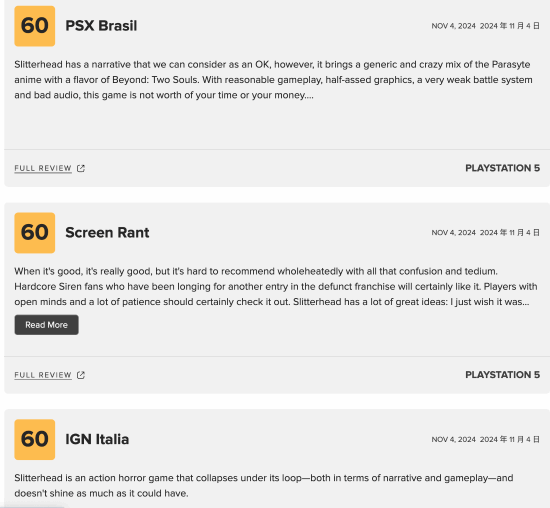Click the IGN Italia publication name
This screenshot has height=508, width=550.
[97, 439]
